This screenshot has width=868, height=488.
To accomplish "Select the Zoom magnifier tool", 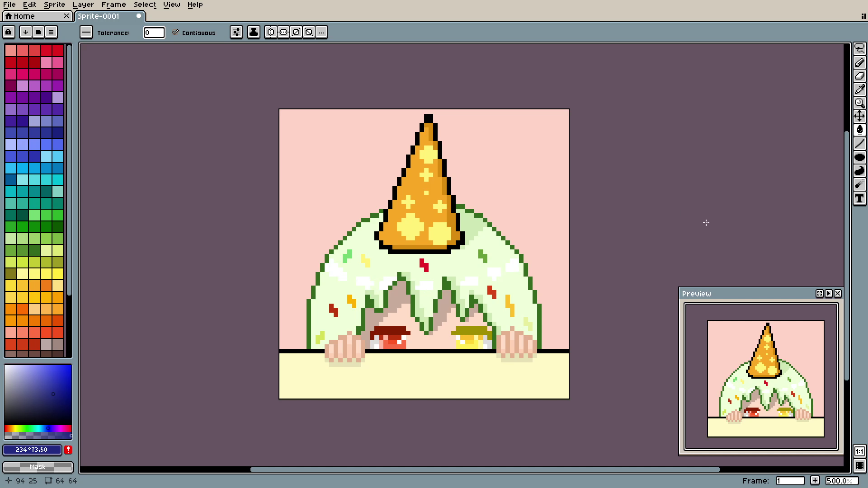I will pyautogui.click(x=859, y=103).
